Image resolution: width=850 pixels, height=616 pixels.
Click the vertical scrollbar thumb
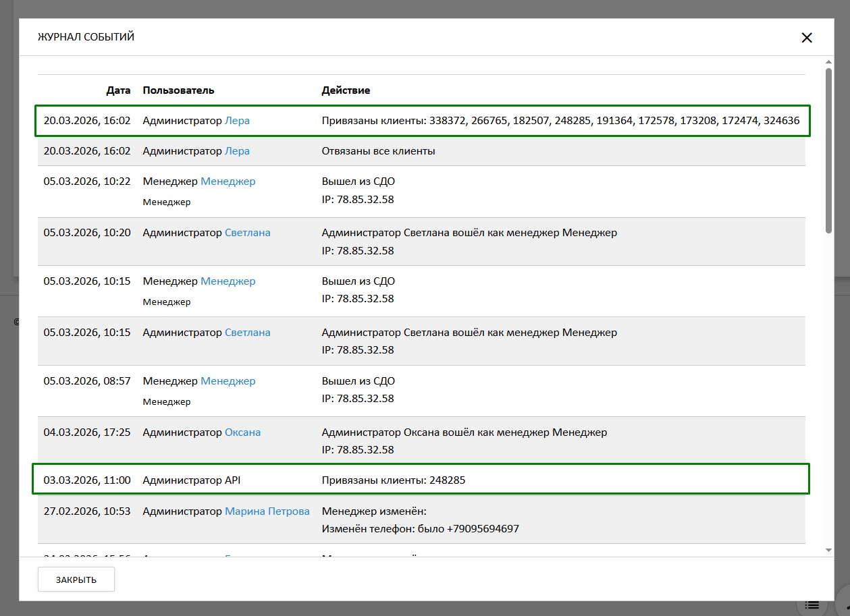(828, 148)
